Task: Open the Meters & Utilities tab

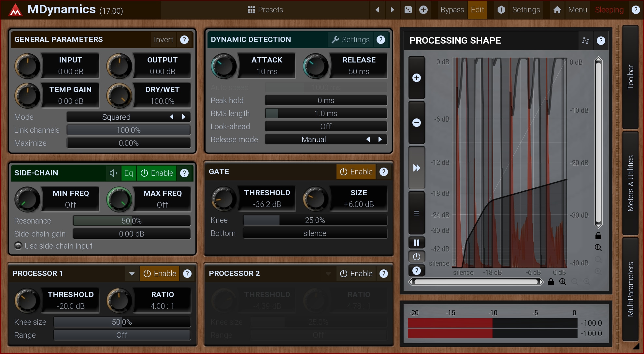Action: coord(630,183)
